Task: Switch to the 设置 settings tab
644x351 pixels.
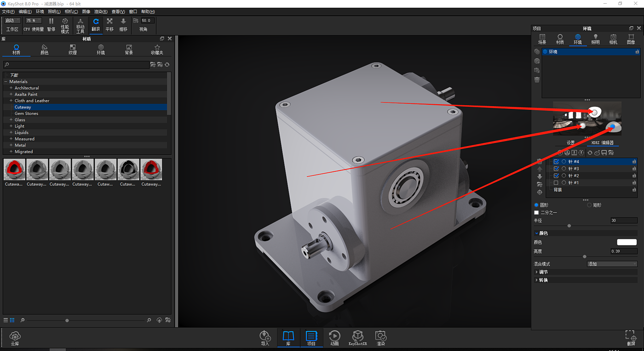Action: [x=570, y=143]
